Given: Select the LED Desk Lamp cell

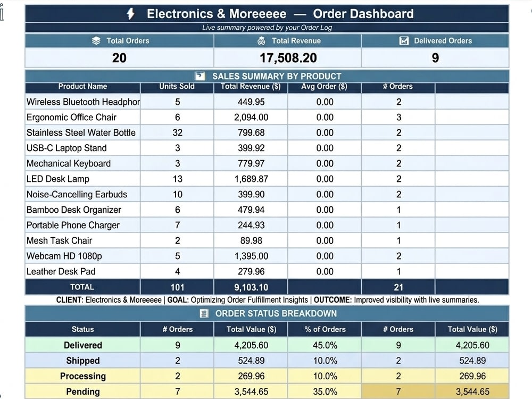Looking at the screenshot, I should 82,179.
